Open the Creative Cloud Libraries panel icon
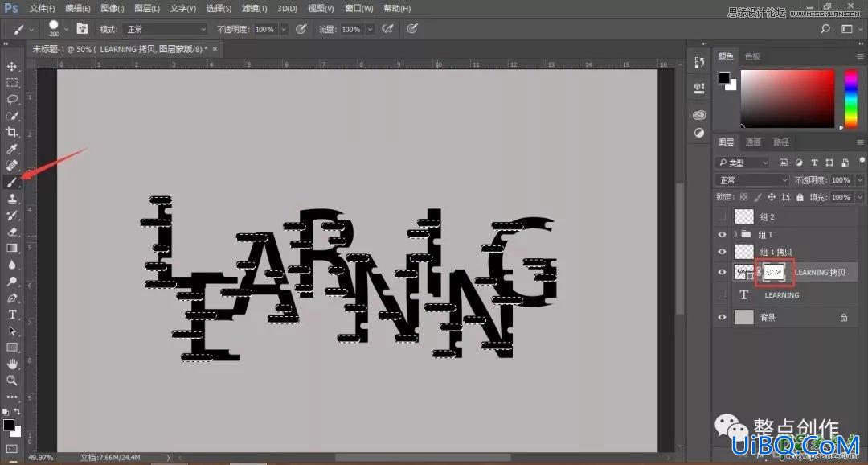The width and height of the screenshot is (868, 465). pyautogui.click(x=699, y=115)
